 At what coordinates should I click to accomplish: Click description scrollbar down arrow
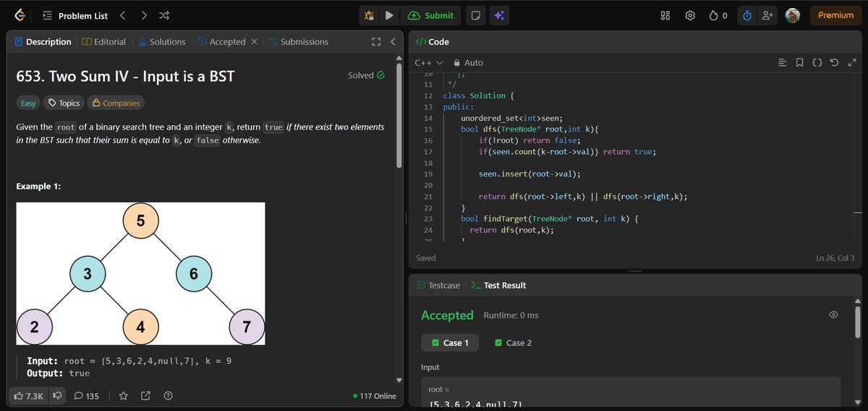coord(398,380)
